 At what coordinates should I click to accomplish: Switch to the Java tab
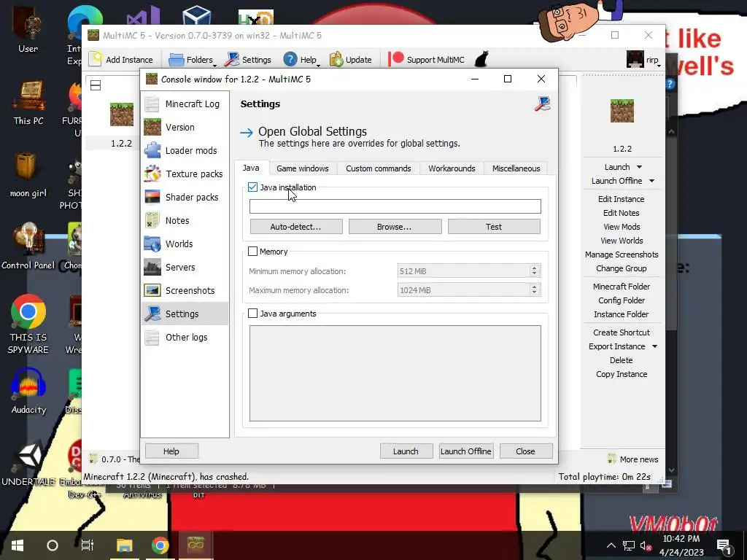[251, 168]
